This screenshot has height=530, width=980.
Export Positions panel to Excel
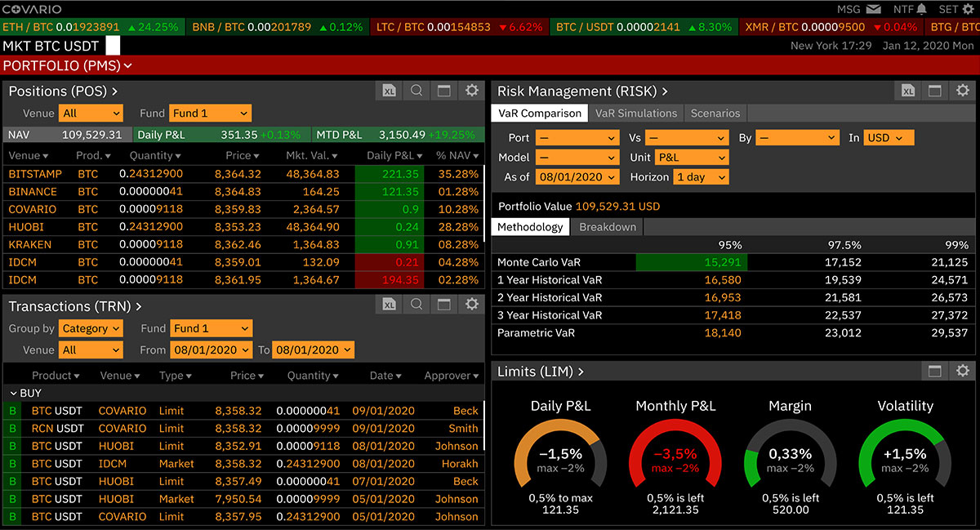tap(390, 91)
